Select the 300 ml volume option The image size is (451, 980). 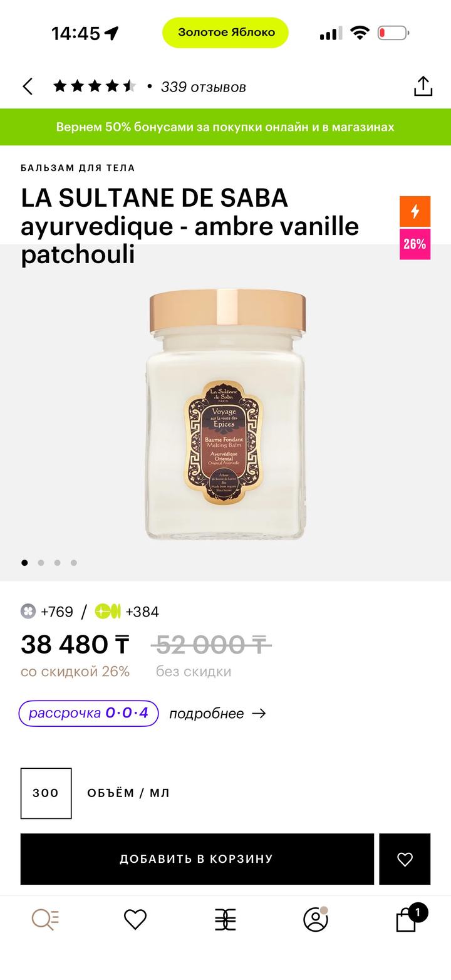click(46, 793)
